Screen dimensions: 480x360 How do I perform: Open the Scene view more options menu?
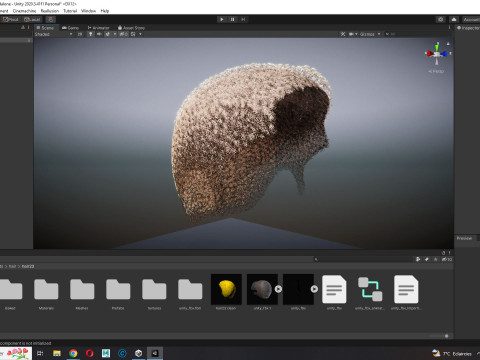pos(449,28)
